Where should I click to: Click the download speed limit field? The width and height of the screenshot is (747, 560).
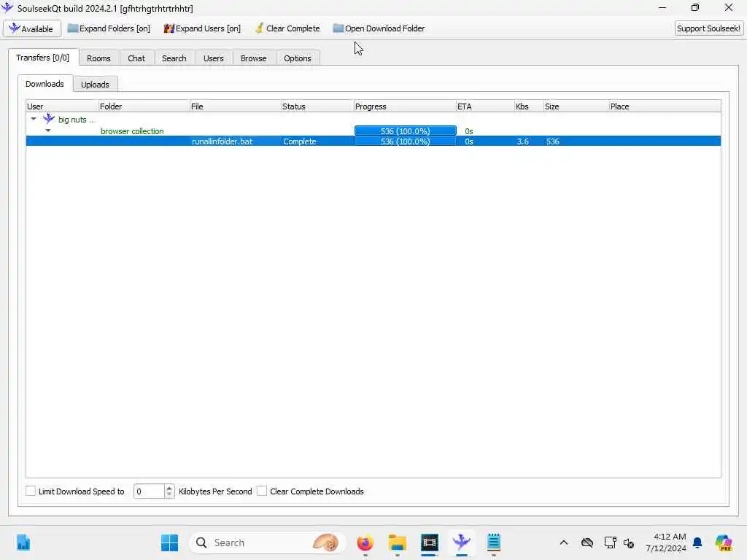click(x=149, y=491)
